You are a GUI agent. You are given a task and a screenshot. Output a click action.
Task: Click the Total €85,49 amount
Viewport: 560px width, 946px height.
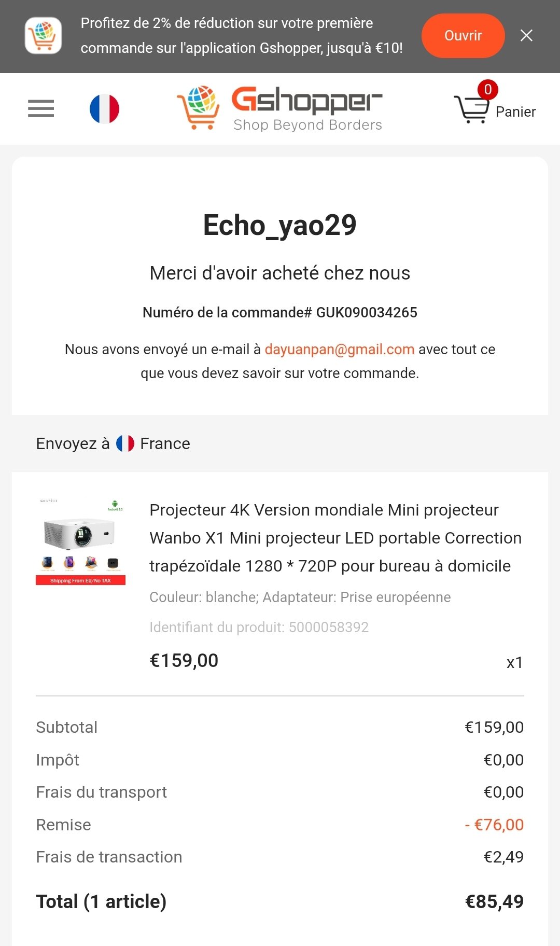click(x=494, y=901)
